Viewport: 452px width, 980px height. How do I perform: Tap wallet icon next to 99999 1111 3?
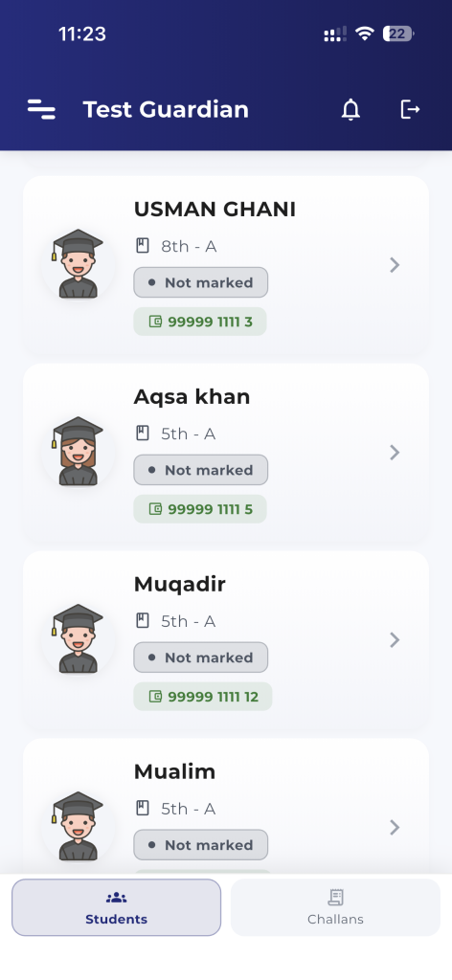tap(156, 322)
